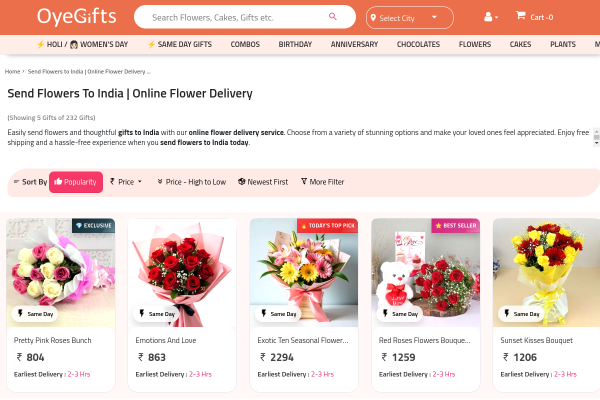Image resolution: width=600 pixels, height=400 pixels.
Task: Click Same Day badge on Pretty Pink Roses
Action: [36, 313]
